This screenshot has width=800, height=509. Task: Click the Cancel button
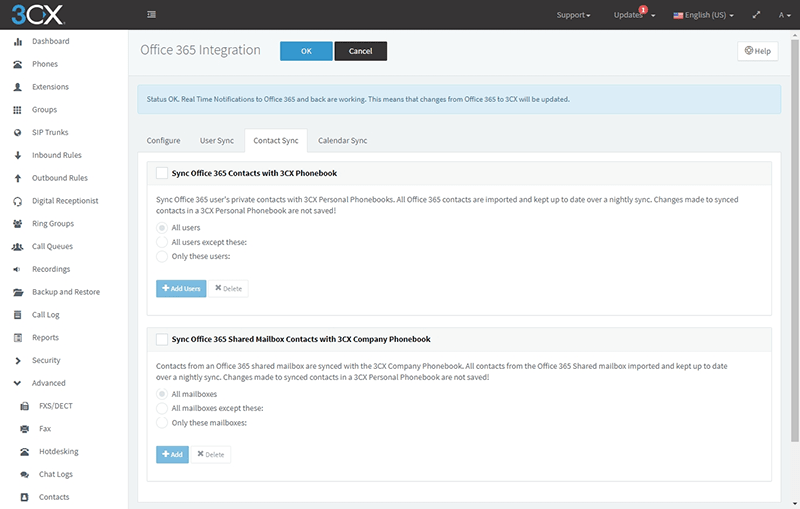click(x=361, y=51)
